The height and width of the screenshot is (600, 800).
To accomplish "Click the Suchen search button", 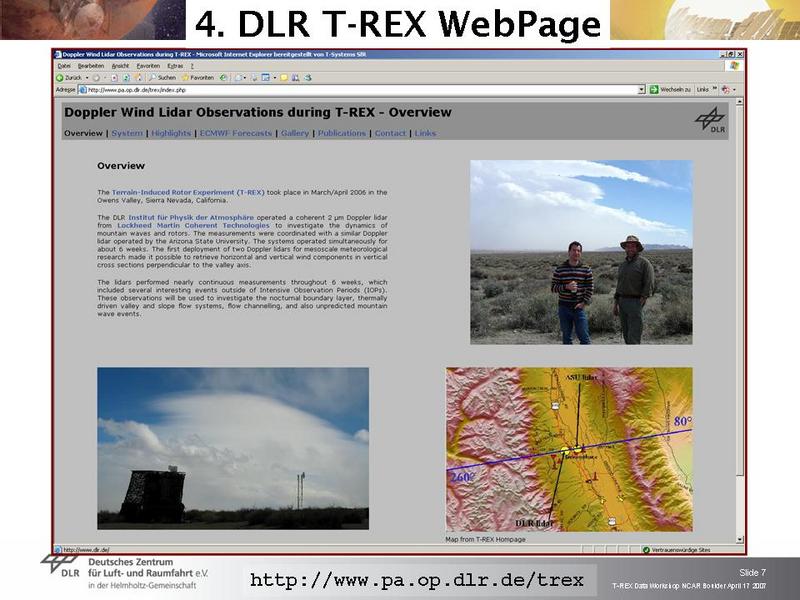I will 162,78.
